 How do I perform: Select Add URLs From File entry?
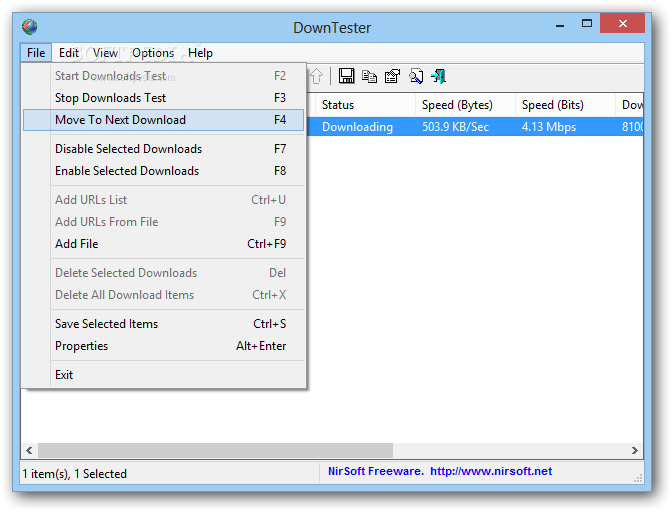164,222
